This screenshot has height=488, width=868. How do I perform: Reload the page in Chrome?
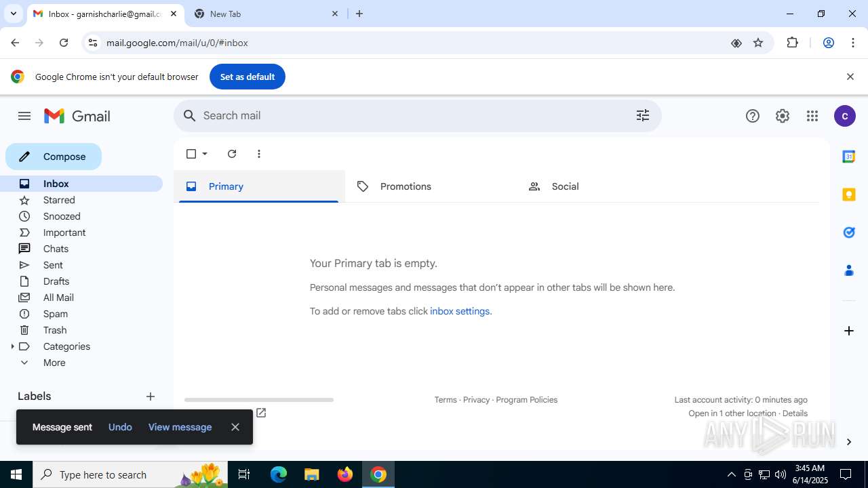64,43
